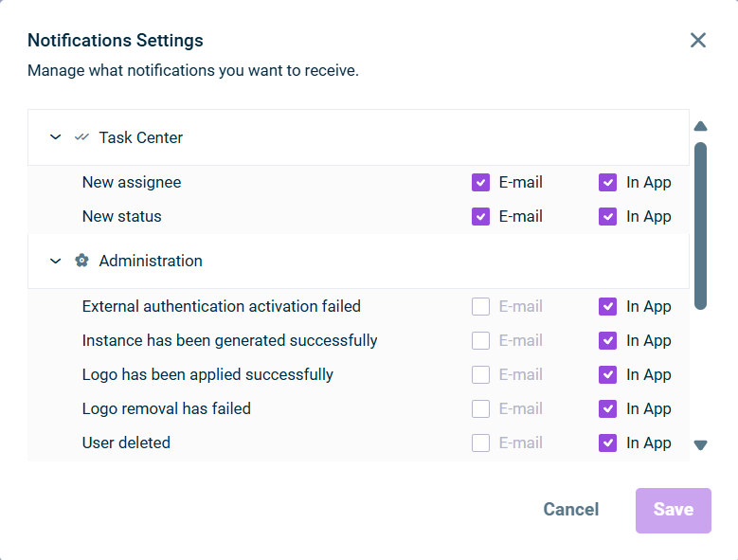
Task: Toggle E-mail for Instance generated successfully
Action: pyautogui.click(x=481, y=341)
